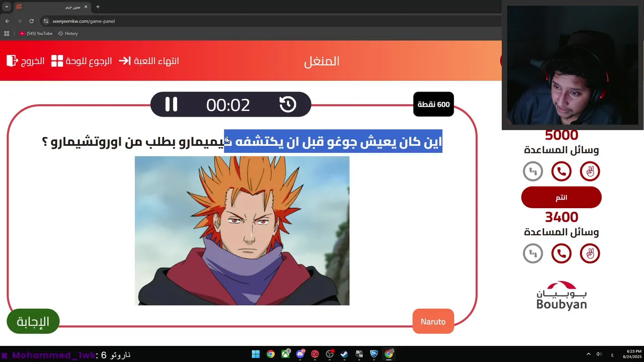The height and width of the screenshot is (362, 644).
Task: Open the Chrome apps grid shortcut
Action: tap(7, 34)
